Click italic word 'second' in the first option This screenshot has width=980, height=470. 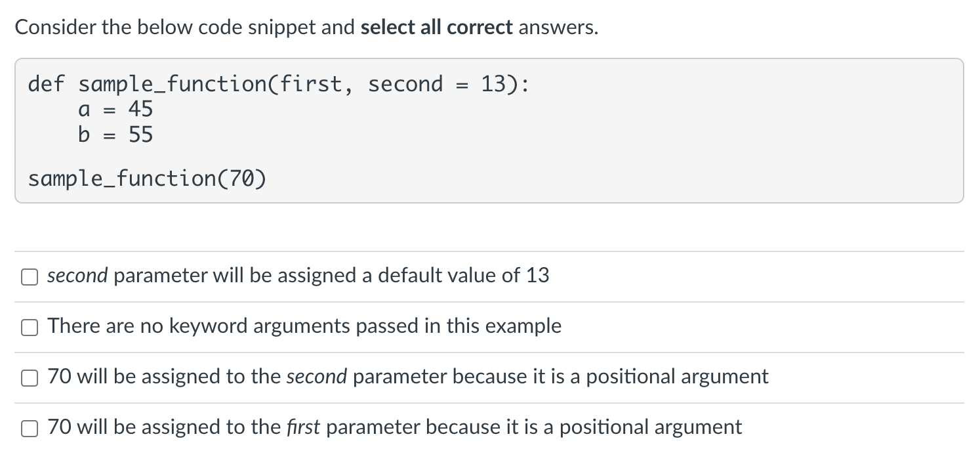[77, 275]
